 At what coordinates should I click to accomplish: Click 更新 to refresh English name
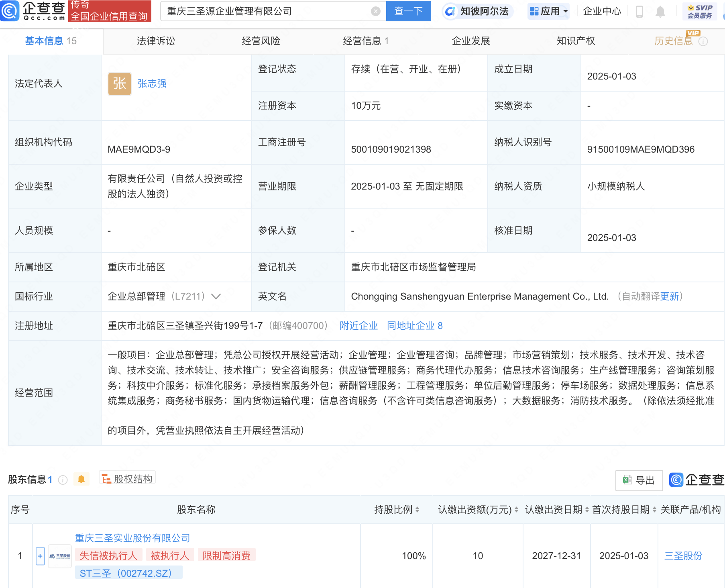click(x=670, y=296)
